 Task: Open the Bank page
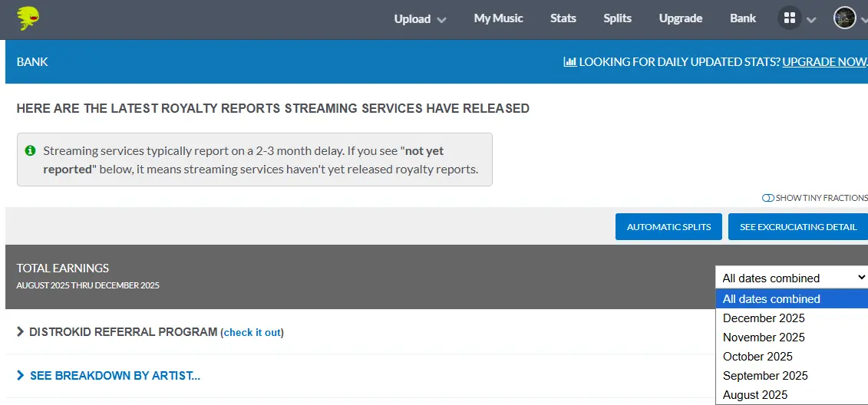743,18
